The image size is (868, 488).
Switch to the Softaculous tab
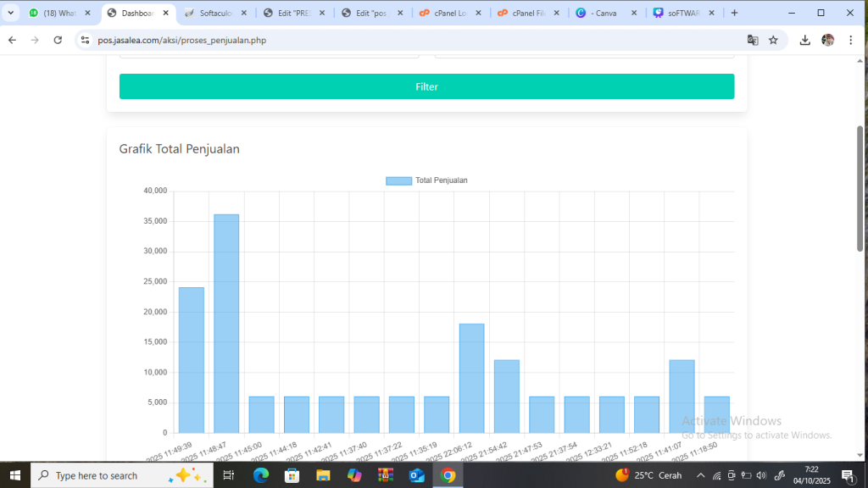(218, 13)
